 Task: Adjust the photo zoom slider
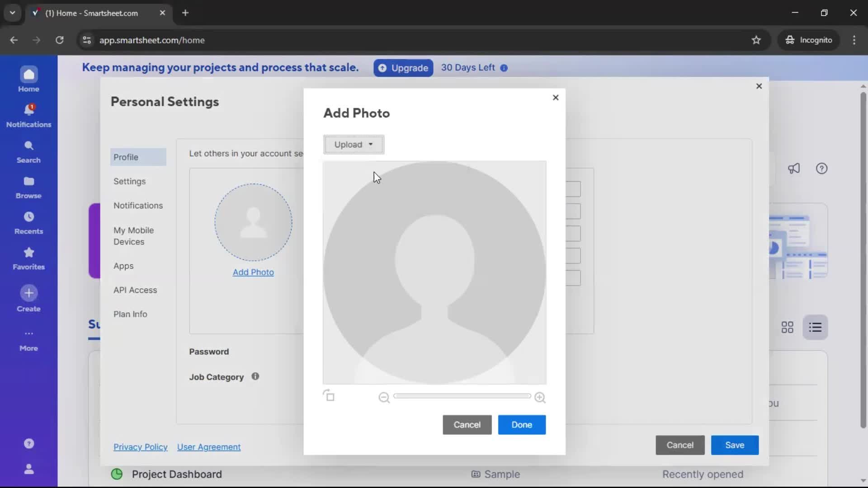(x=462, y=396)
